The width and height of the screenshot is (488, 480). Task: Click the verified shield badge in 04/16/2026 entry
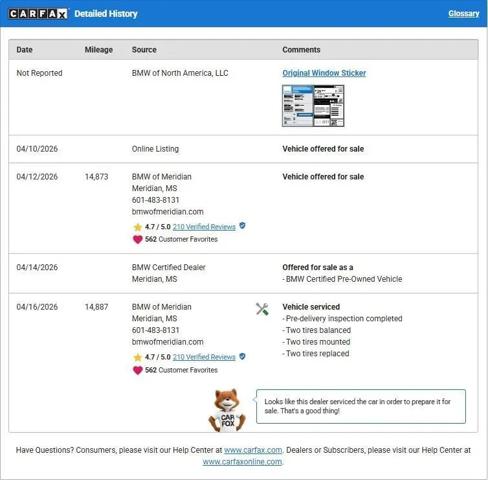(x=242, y=356)
